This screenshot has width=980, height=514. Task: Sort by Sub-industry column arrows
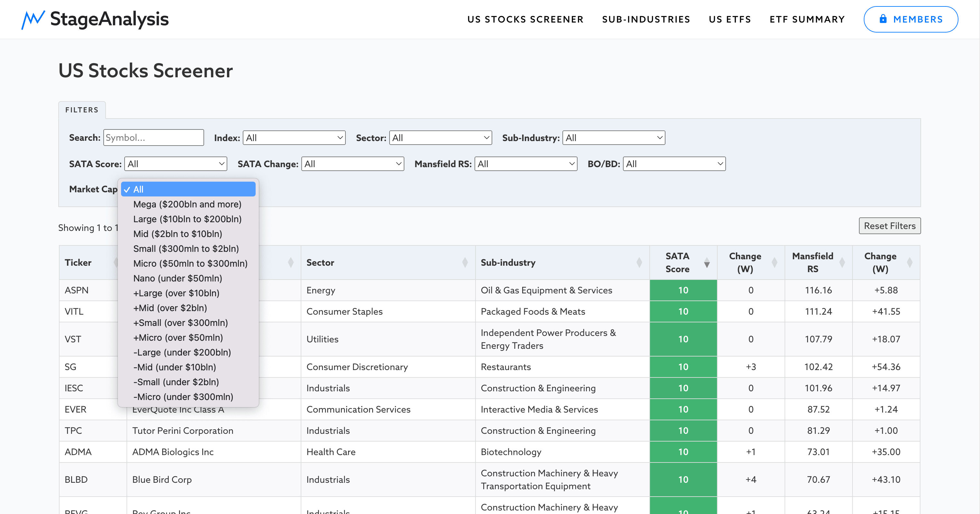pos(639,262)
